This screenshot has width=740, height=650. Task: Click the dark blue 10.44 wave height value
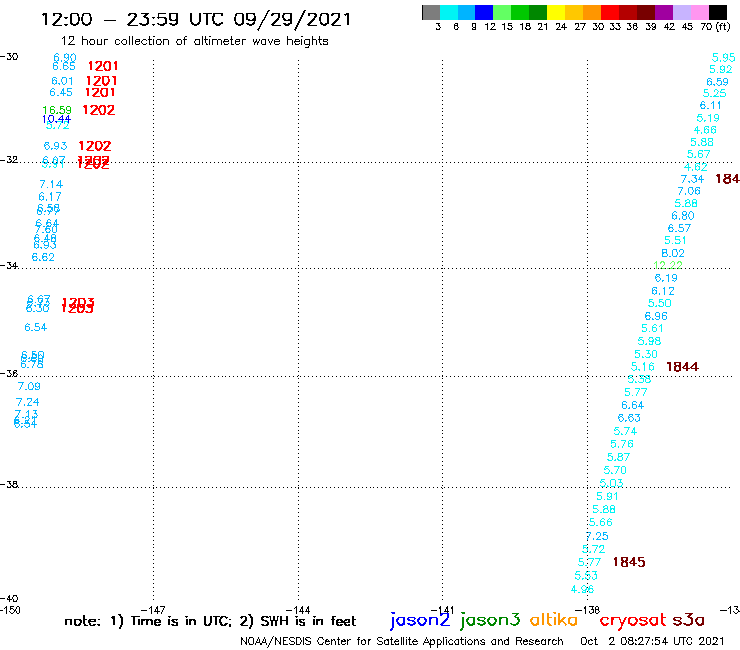56,119
